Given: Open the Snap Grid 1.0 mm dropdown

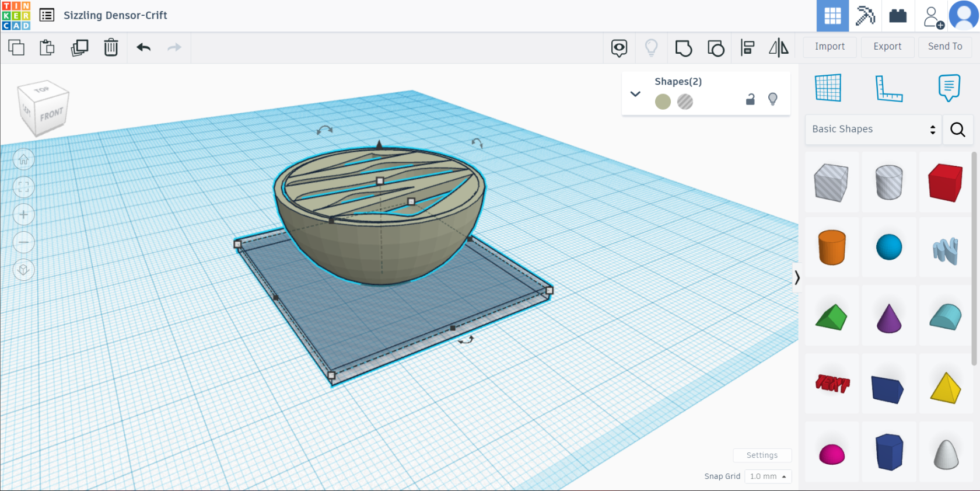Looking at the screenshot, I should point(768,476).
